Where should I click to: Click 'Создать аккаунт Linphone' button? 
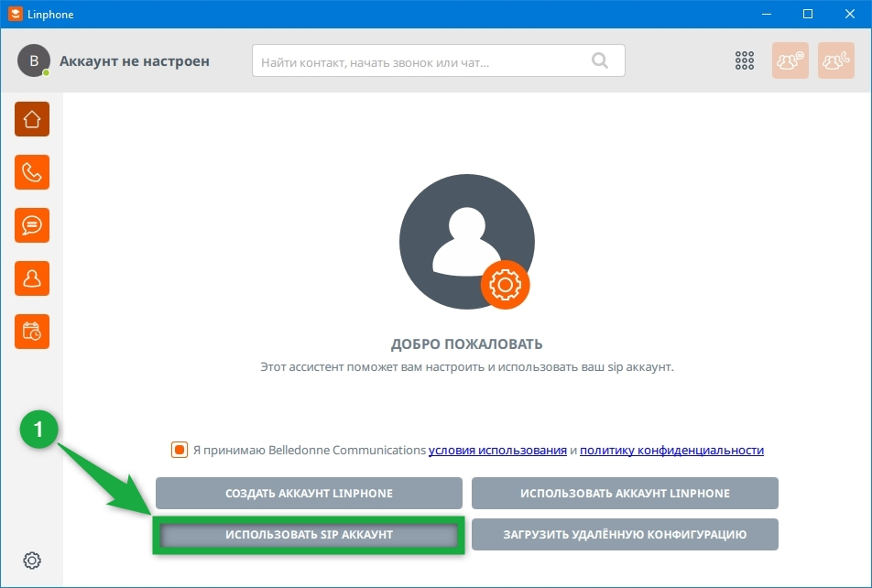click(x=309, y=493)
